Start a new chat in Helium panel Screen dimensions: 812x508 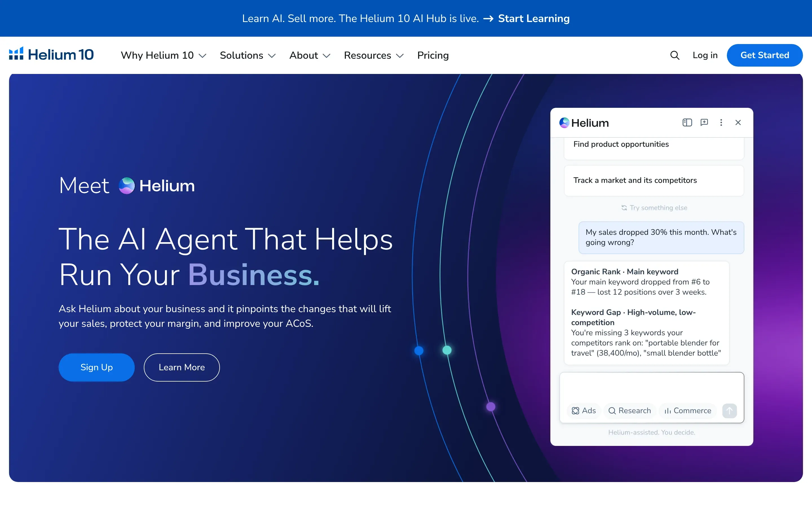coord(704,123)
